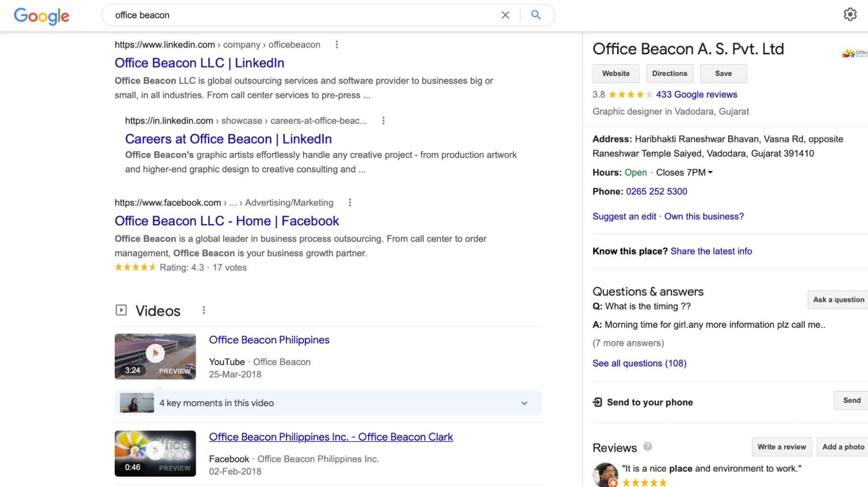
Task: Click Suggest an edit link
Action: tap(624, 217)
